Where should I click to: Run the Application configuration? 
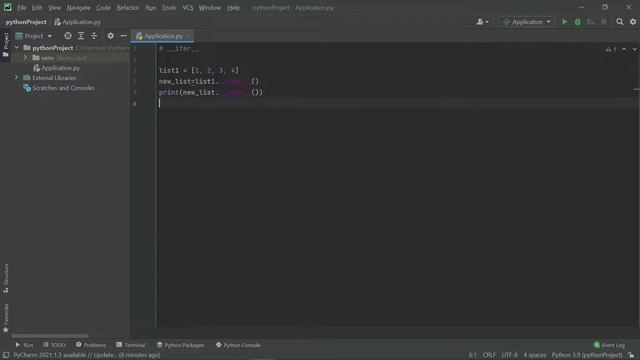point(564,22)
